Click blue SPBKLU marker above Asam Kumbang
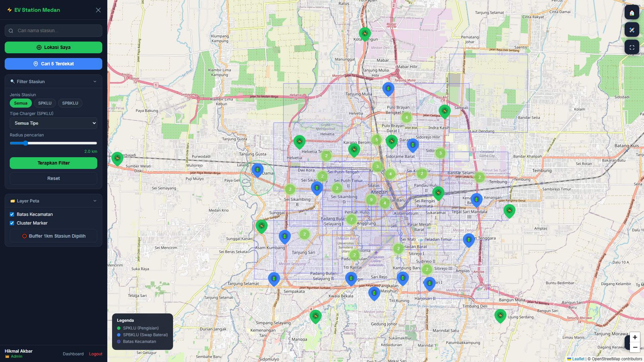Viewport: 644px width, 362px height. click(x=285, y=237)
